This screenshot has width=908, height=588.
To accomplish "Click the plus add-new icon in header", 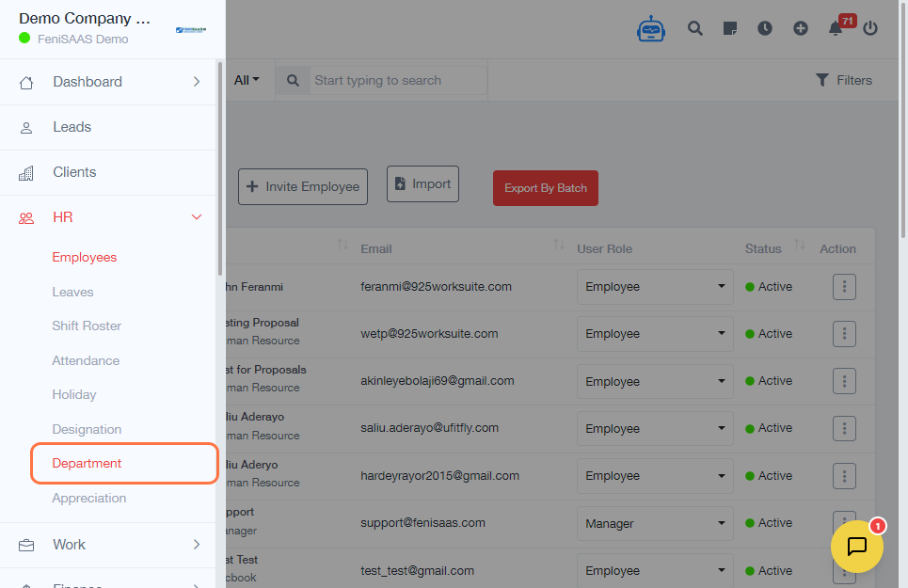I will pyautogui.click(x=801, y=28).
